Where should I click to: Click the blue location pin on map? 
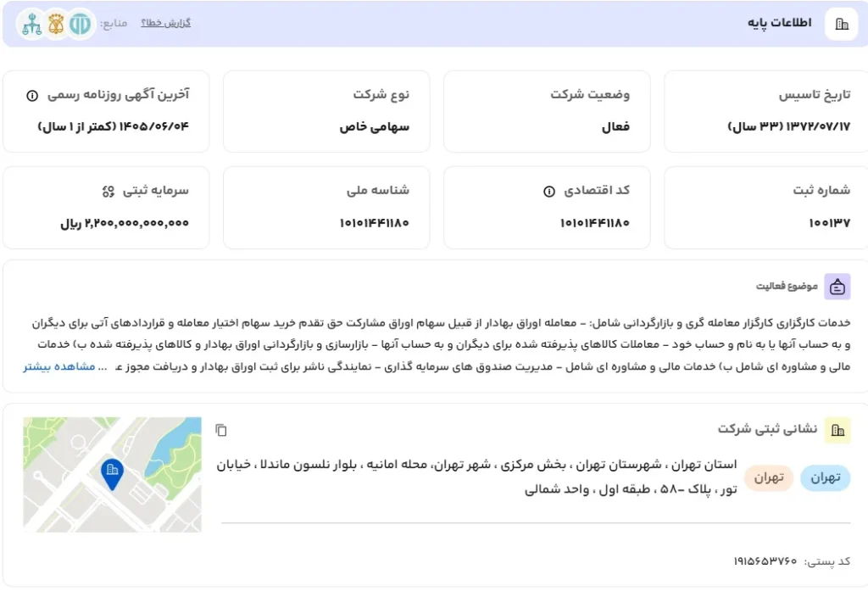pyautogui.click(x=112, y=474)
